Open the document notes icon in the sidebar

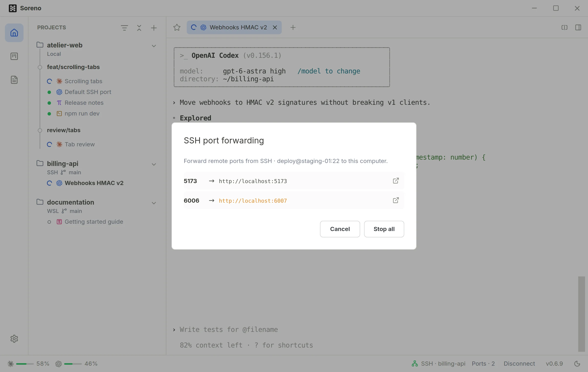tap(14, 80)
